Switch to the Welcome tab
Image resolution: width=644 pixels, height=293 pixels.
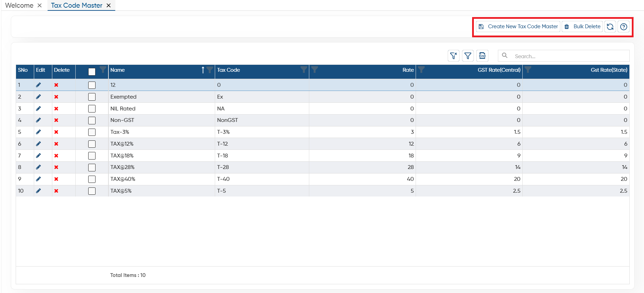19,6
